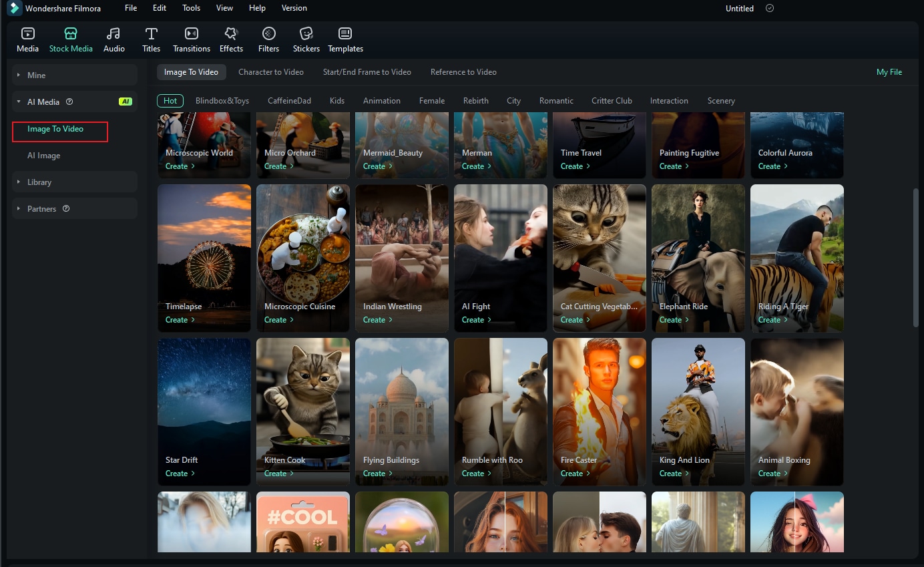The image size is (924, 567).
Task: Select the Romantic category
Action: 556,101
